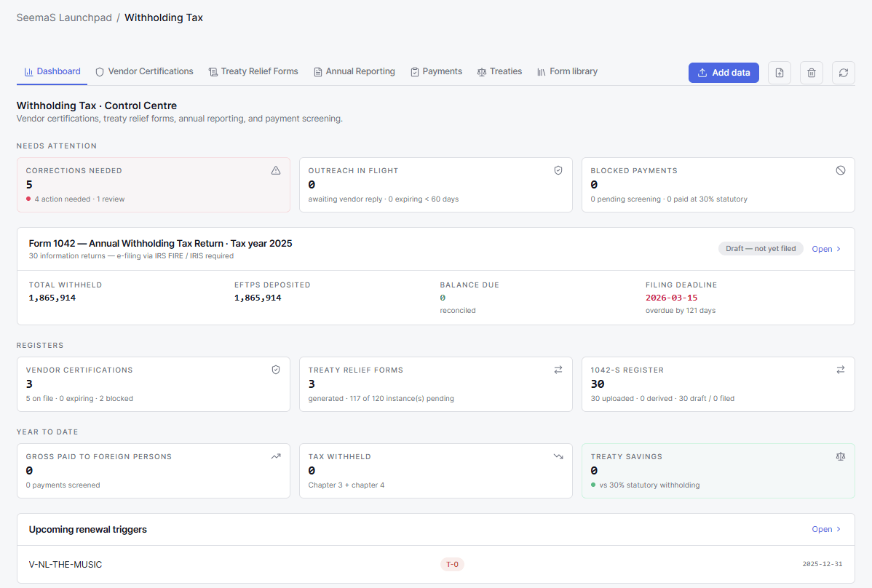Click the Upcoming renewal triggers heading
Screen dimensions: 872x588
[x=88, y=530]
